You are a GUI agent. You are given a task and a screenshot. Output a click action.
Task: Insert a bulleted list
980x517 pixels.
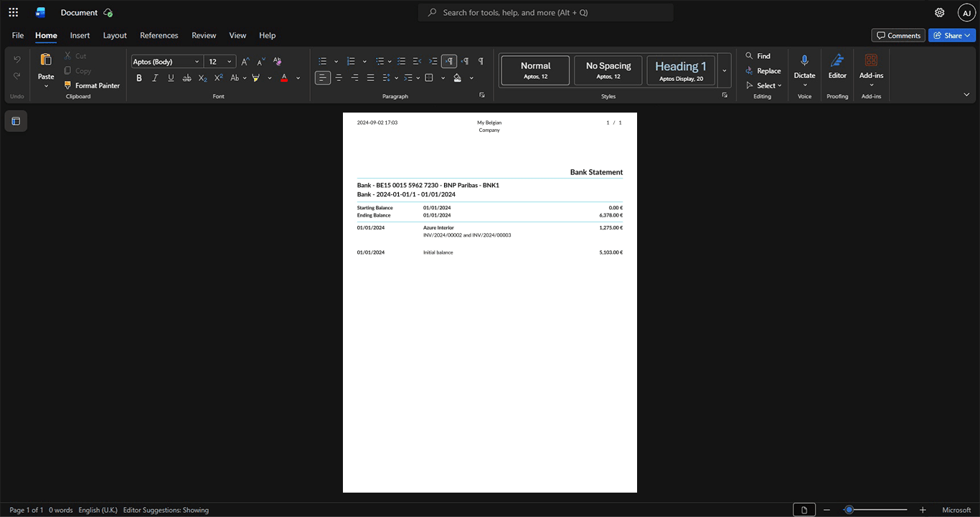pos(323,62)
